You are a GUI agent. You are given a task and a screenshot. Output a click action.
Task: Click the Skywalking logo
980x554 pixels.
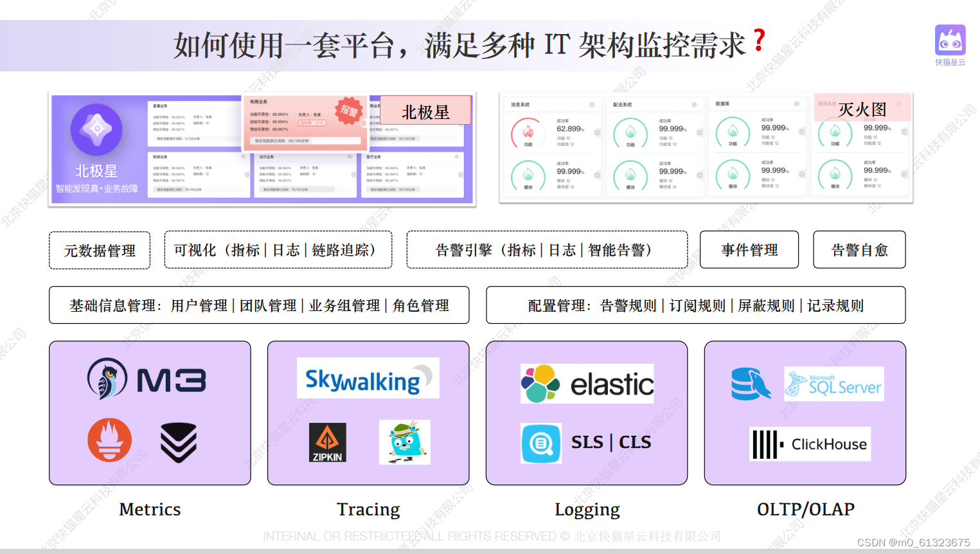(368, 379)
